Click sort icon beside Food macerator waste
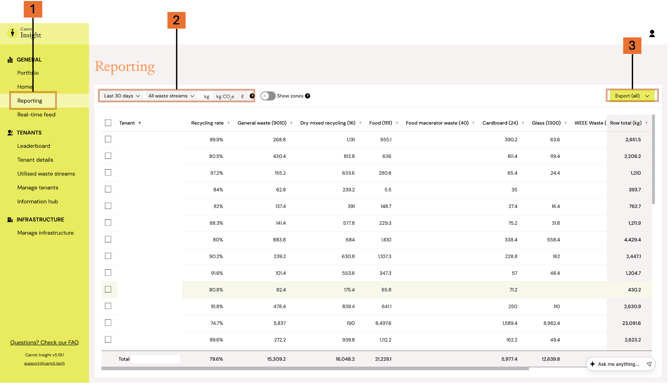The height and width of the screenshot is (386, 670). pyautogui.click(x=473, y=123)
